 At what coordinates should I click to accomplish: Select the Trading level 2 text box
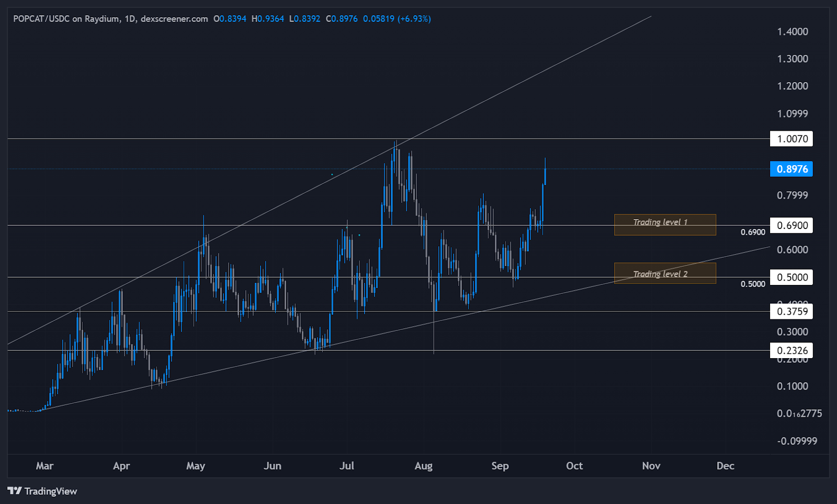pos(664,273)
